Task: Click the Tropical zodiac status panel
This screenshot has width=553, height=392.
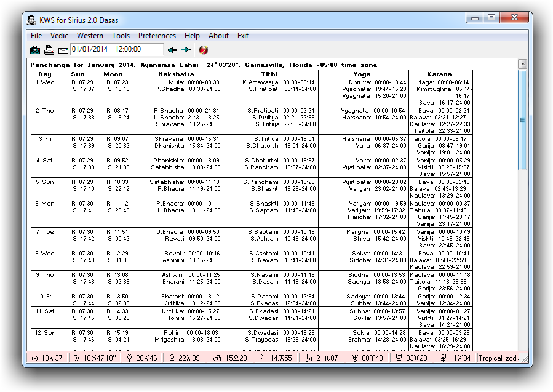Action: pos(499,358)
